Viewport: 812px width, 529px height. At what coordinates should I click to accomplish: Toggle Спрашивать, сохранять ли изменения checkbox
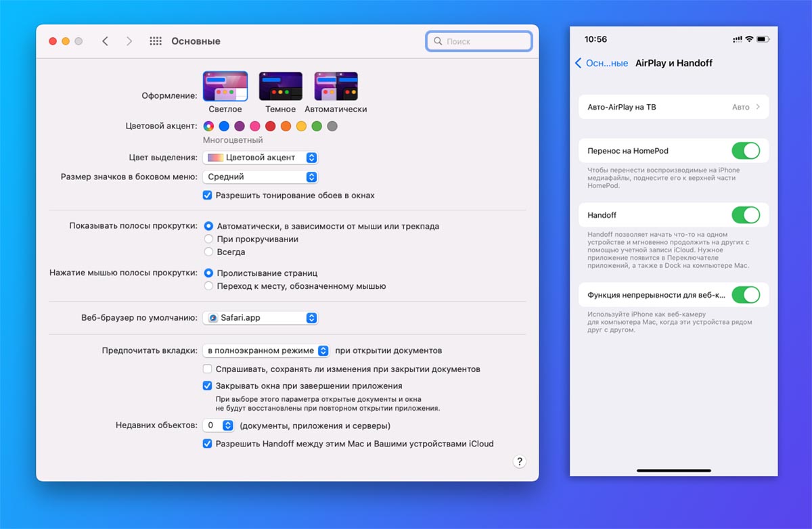point(208,369)
